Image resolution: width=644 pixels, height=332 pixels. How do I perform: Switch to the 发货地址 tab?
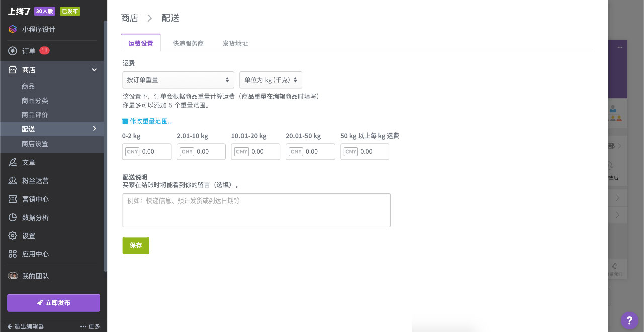tap(234, 43)
